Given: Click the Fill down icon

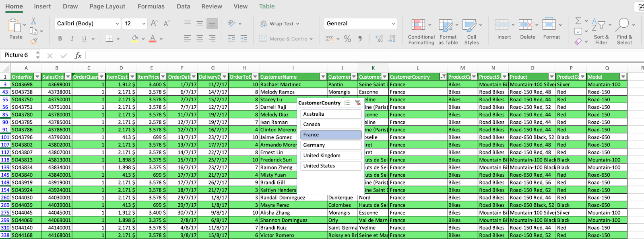Looking at the screenshot, I should tap(578, 31).
